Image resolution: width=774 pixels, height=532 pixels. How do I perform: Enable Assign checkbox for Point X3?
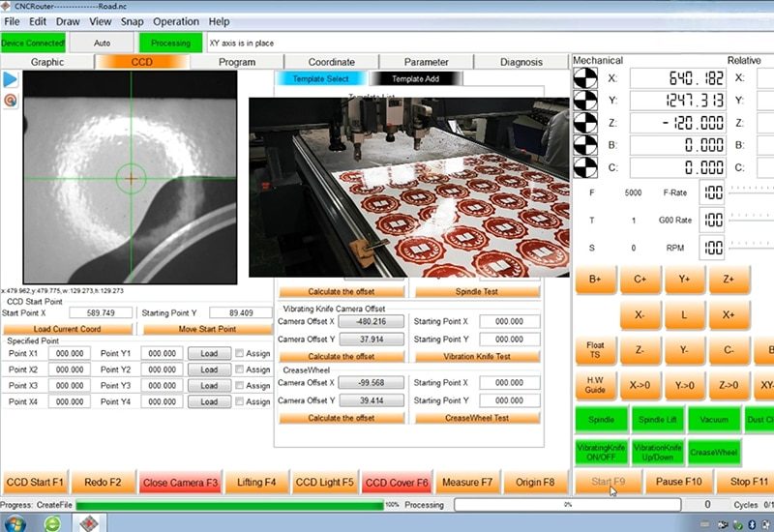(x=239, y=385)
